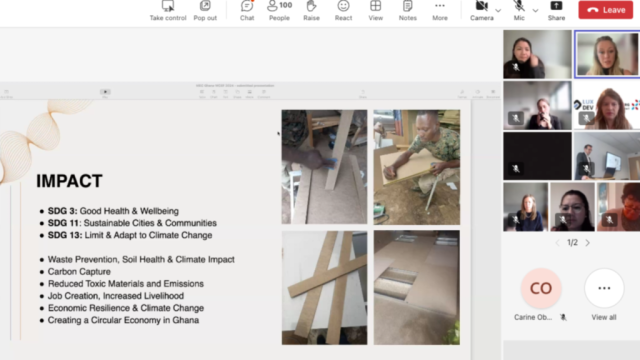The height and width of the screenshot is (360, 640).
Task: Leave the meeting
Action: (606, 10)
